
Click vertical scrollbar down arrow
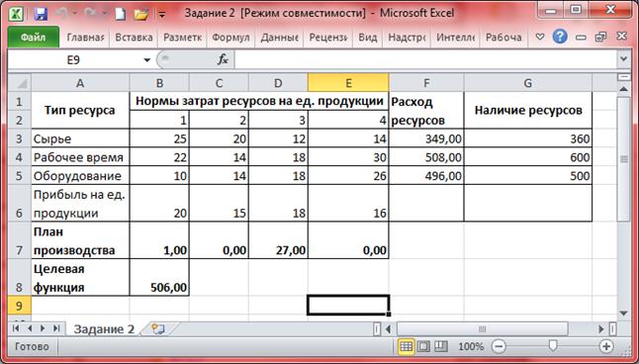623,313
